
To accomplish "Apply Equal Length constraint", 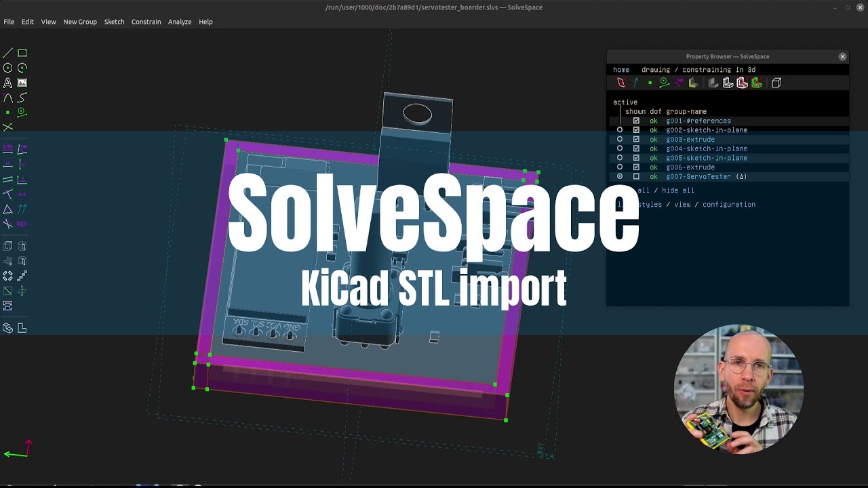I will click(7, 209).
